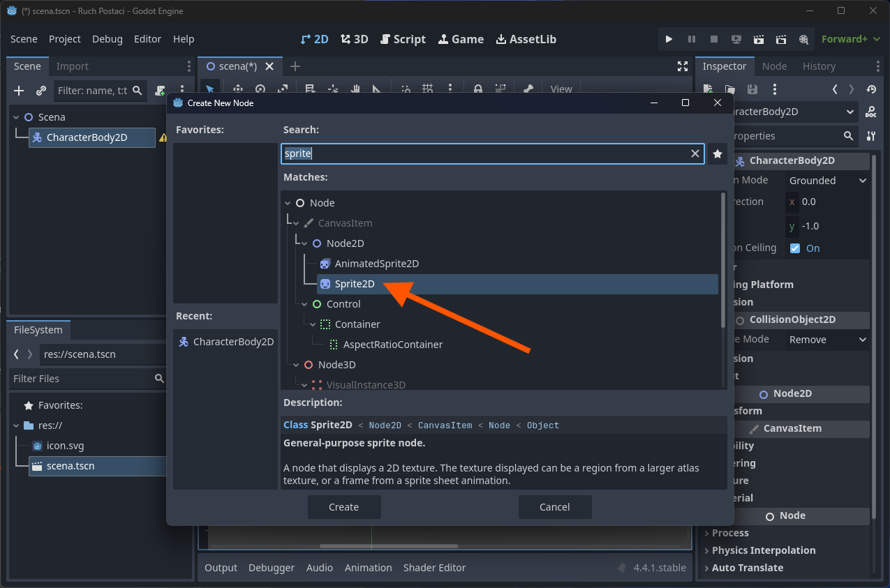Image resolution: width=890 pixels, height=588 pixels.
Task: Create a new resource in Inspector
Action: pyautogui.click(x=708, y=89)
